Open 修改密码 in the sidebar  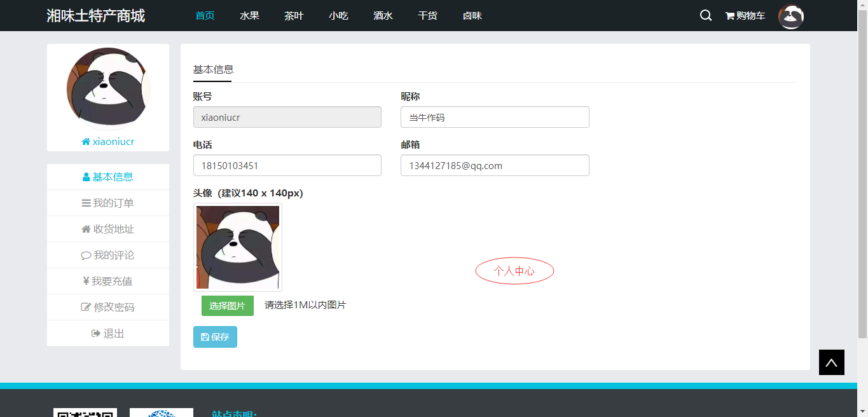(x=108, y=307)
